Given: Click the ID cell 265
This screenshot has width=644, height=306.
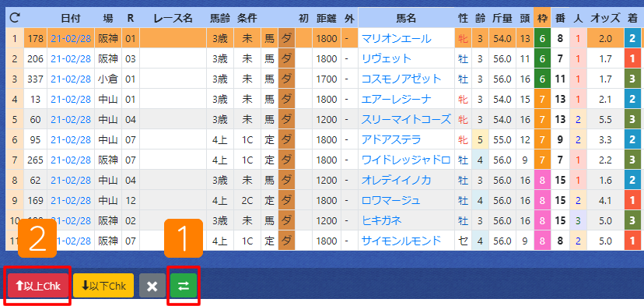Looking at the screenshot, I should coord(35,160).
